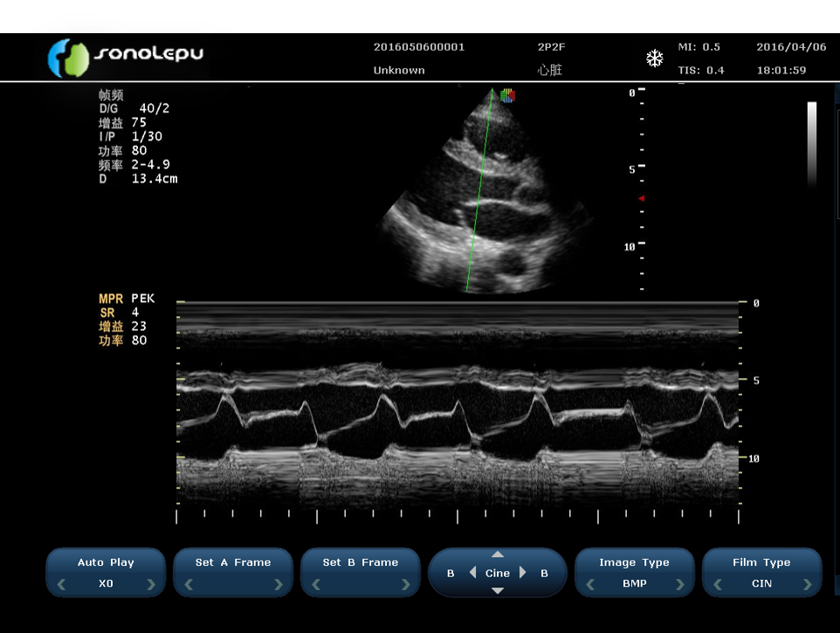Click the 帧频 frame rate label
This screenshot has width=840, height=633.
(111, 95)
